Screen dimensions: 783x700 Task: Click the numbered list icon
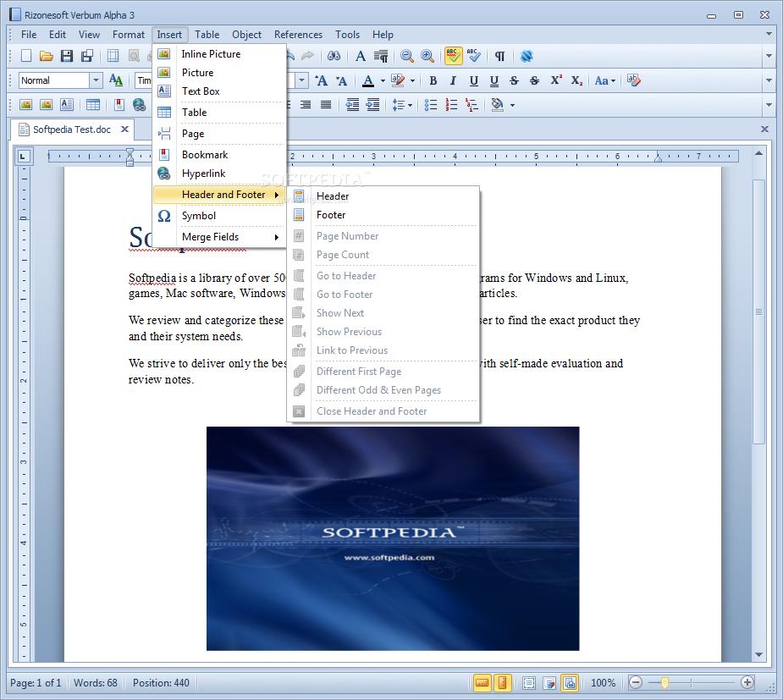(451, 105)
